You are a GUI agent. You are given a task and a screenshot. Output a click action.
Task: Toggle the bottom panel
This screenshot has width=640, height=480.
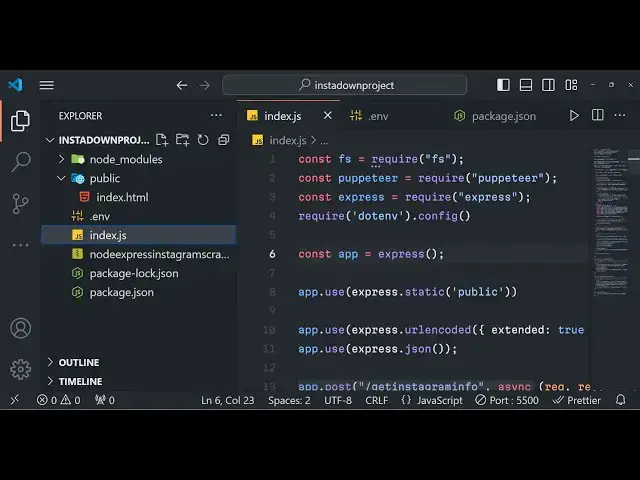click(526, 85)
